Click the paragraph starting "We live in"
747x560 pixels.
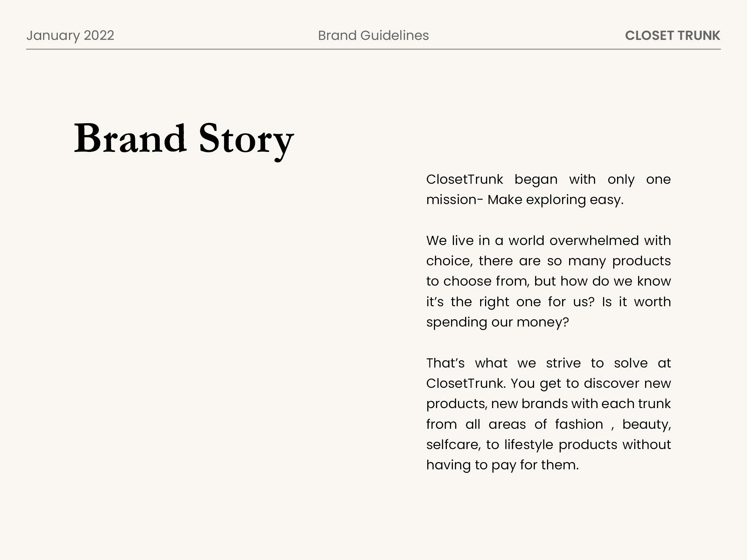548,281
